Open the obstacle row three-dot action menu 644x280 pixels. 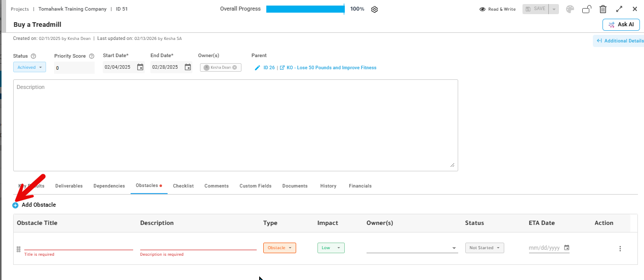(620, 249)
